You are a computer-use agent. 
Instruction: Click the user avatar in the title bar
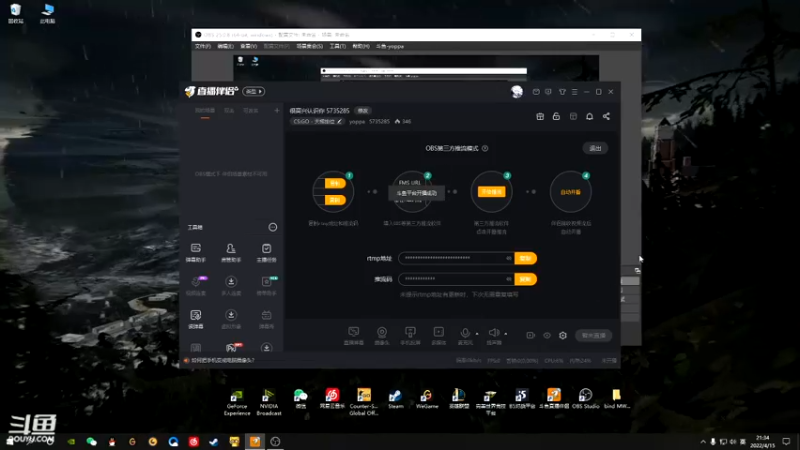coord(517,91)
